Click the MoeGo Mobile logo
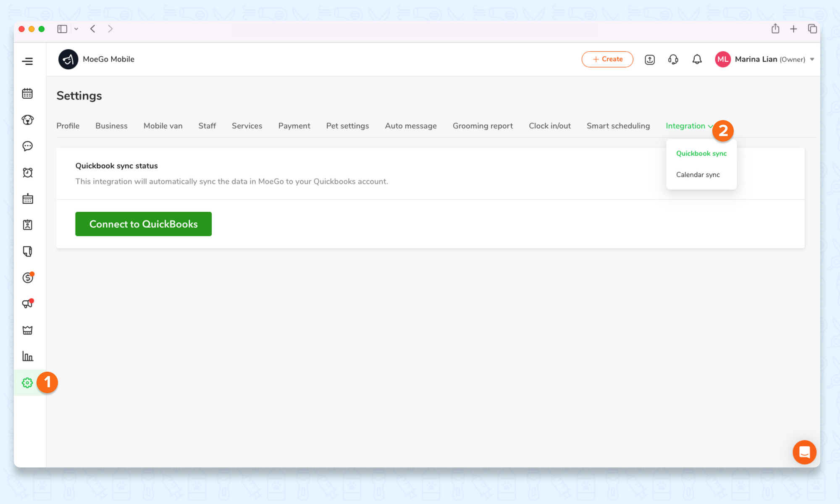Image resolution: width=840 pixels, height=504 pixels. tap(68, 59)
